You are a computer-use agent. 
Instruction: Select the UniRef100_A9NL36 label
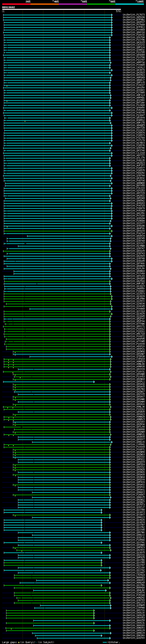coord(134,407)
